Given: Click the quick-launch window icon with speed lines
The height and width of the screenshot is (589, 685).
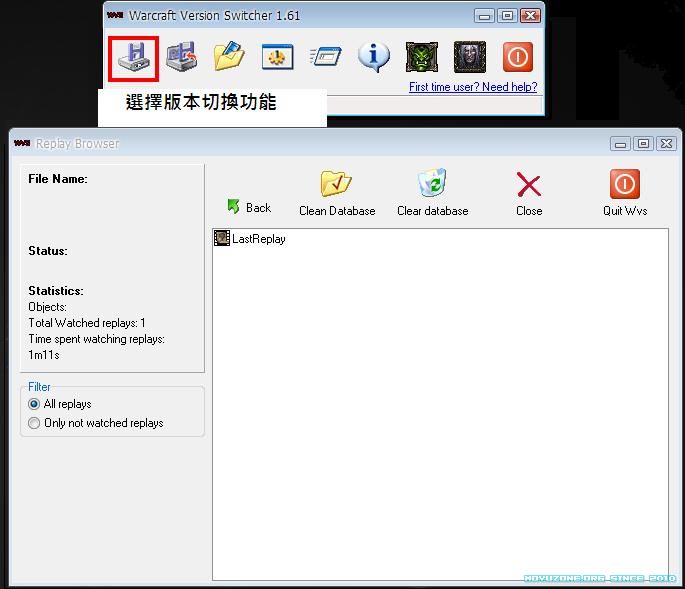Looking at the screenshot, I should [x=325, y=57].
